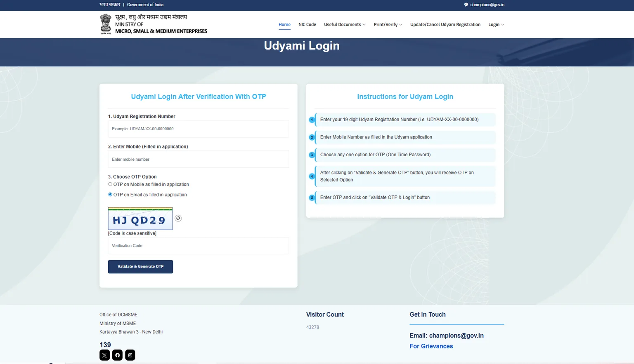Image resolution: width=634 pixels, height=364 pixels.
Task: Open the Facebook social icon
Action: click(x=117, y=355)
